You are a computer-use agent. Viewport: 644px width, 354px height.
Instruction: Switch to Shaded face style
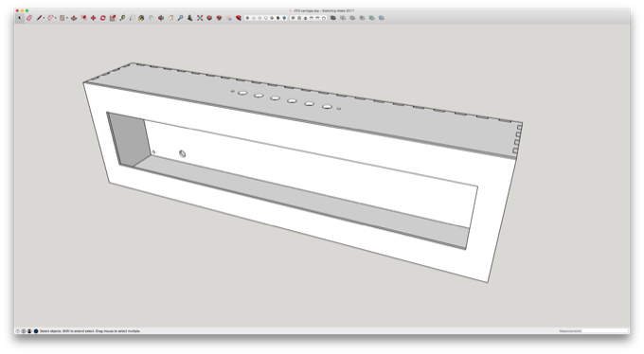coord(272,18)
